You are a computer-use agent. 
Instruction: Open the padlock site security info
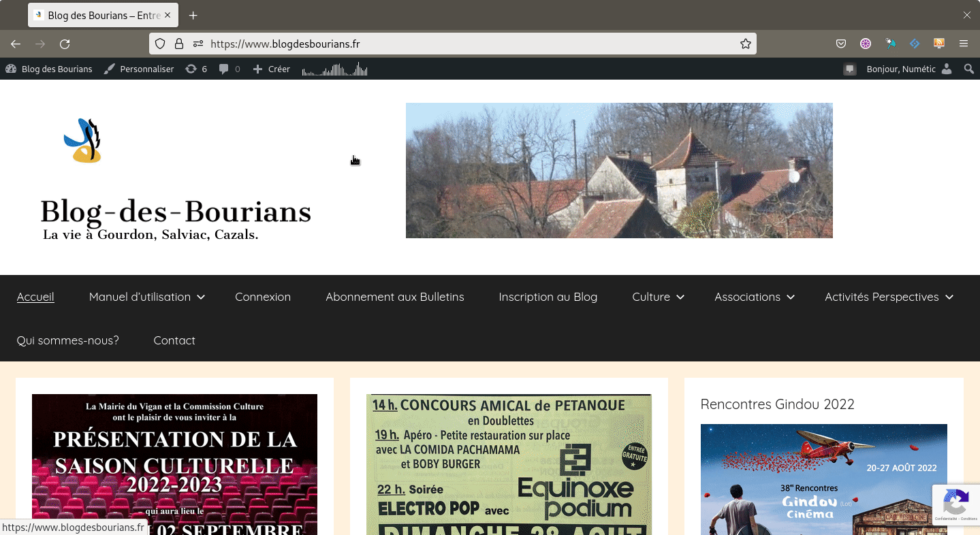click(179, 44)
